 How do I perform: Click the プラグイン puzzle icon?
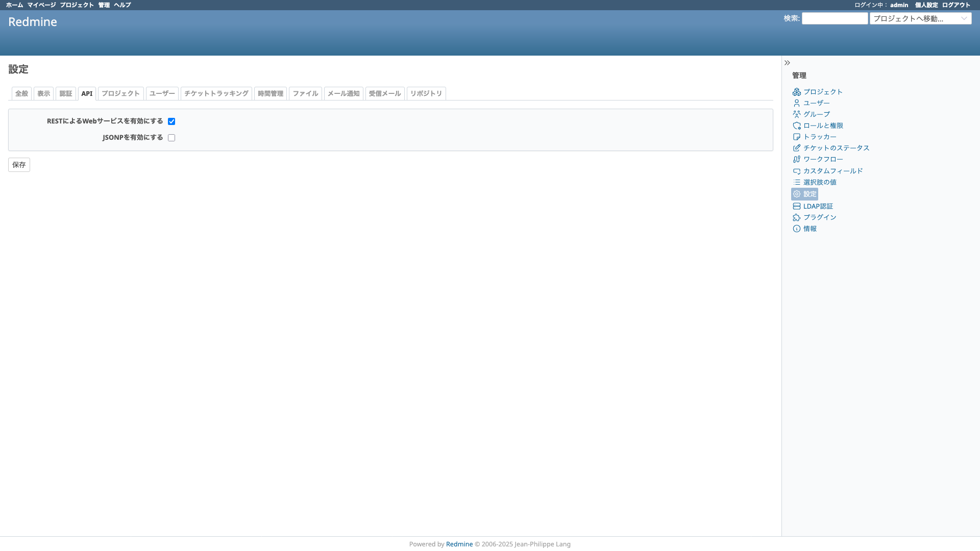796,217
